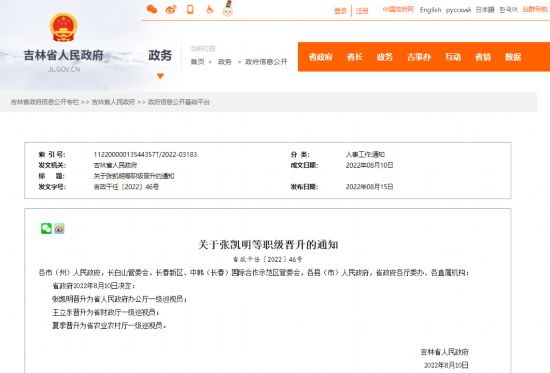The width and height of the screenshot is (550, 373).
Task: Open 吉林省人民政府 link in breadcrumb path
Action: [x=113, y=102]
